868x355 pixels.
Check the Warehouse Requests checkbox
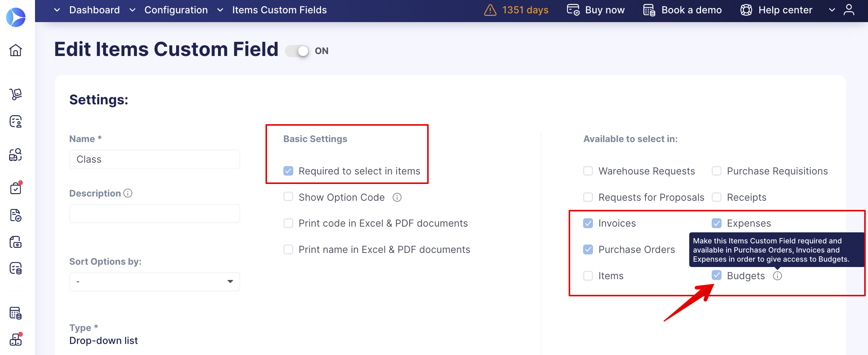tap(588, 171)
